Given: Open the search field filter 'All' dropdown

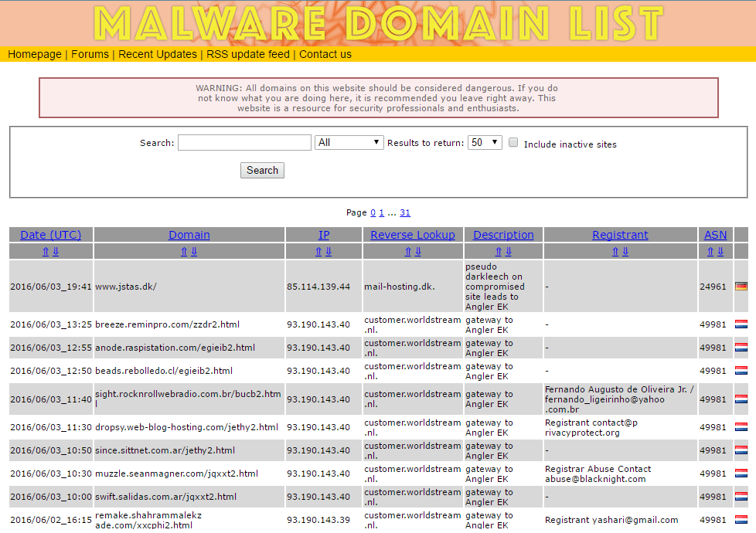Looking at the screenshot, I should pos(349,142).
